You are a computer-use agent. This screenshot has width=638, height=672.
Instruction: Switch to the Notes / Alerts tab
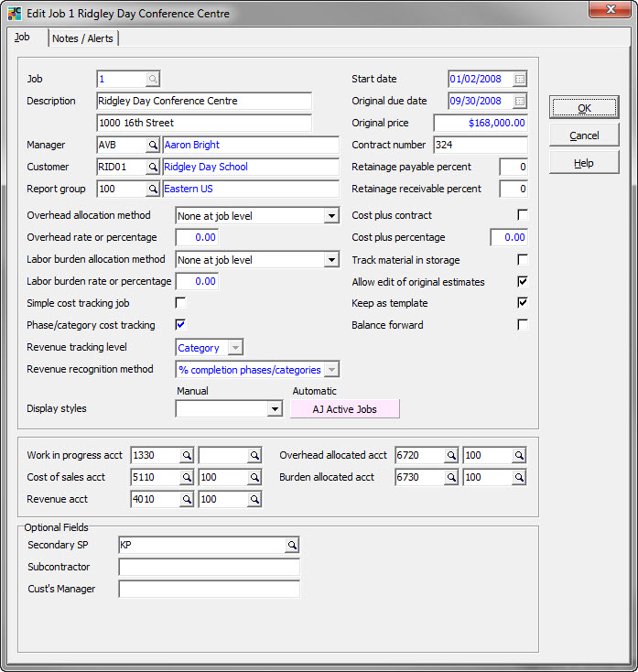[x=82, y=38]
